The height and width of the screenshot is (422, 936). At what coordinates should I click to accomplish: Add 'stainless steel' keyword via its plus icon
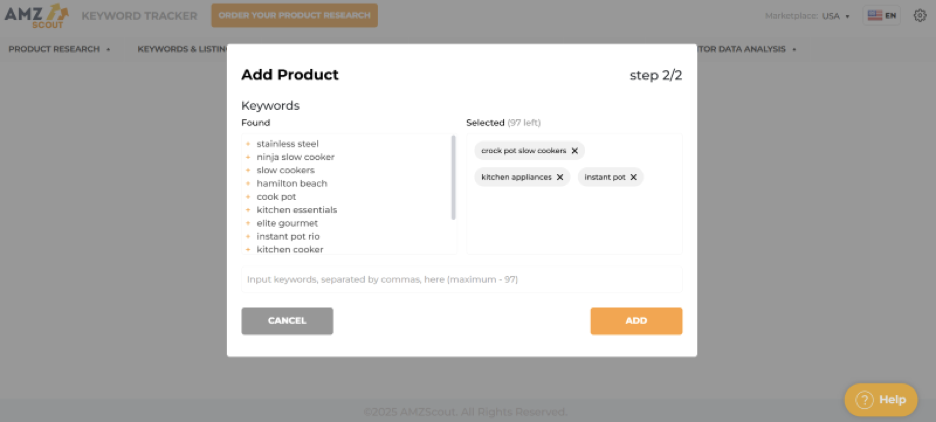coord(247,144)
